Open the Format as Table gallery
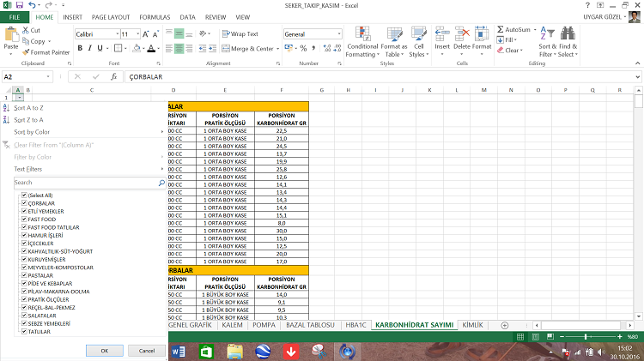644x361 pixels. click(393, 34)
